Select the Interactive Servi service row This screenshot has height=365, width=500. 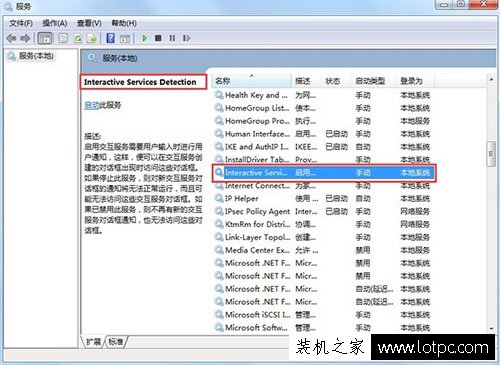(324, 173)
